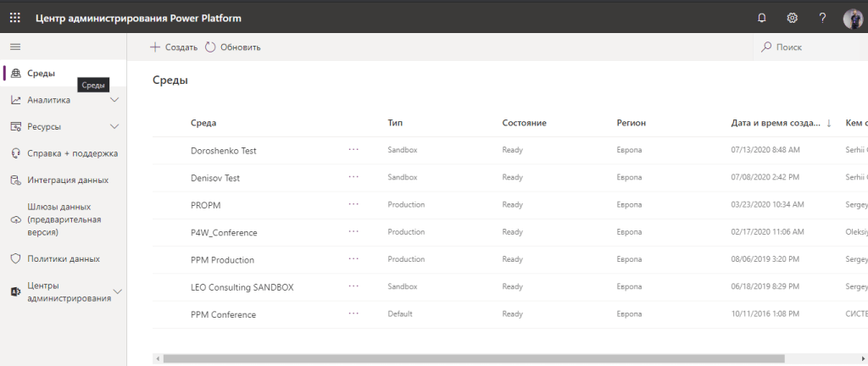Click the Политики данных shield icon
This screenshot has width=868, height=366.
15,259
